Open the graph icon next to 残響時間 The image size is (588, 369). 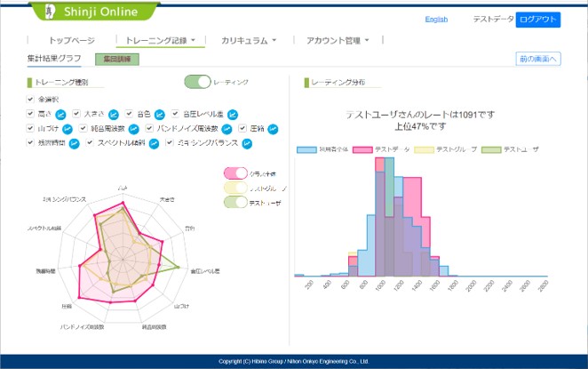coord(75,143)
